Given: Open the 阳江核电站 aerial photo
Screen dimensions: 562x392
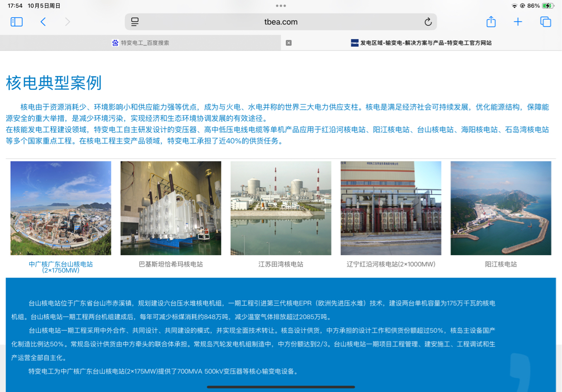Looking at the screenshot, I should 501,208.
